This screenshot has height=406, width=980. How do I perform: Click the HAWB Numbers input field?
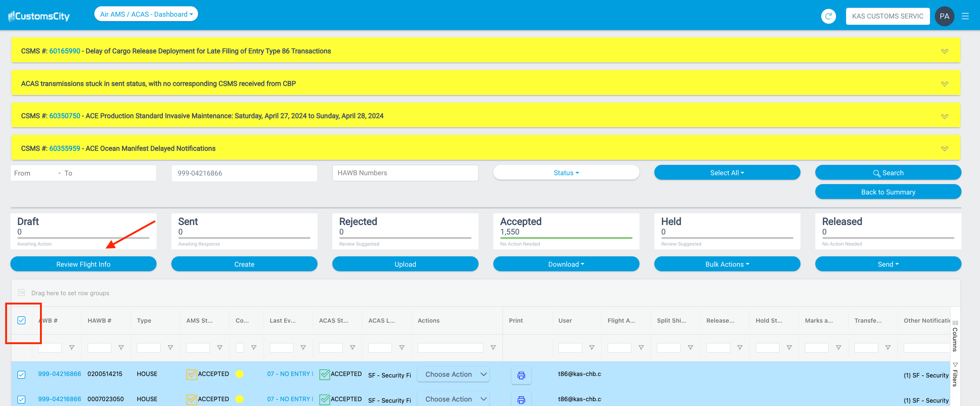point(405,173)
